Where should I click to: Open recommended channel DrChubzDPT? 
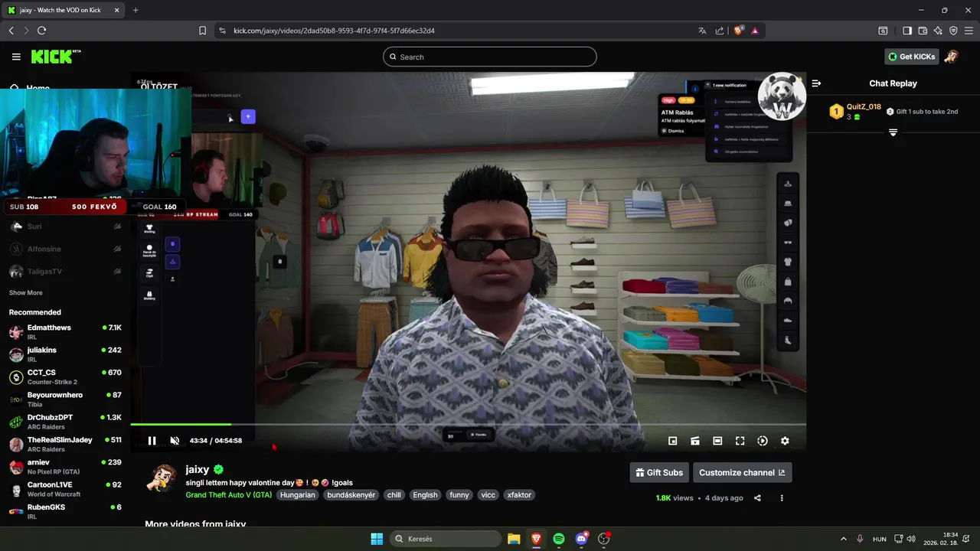(x=65, y=422)
